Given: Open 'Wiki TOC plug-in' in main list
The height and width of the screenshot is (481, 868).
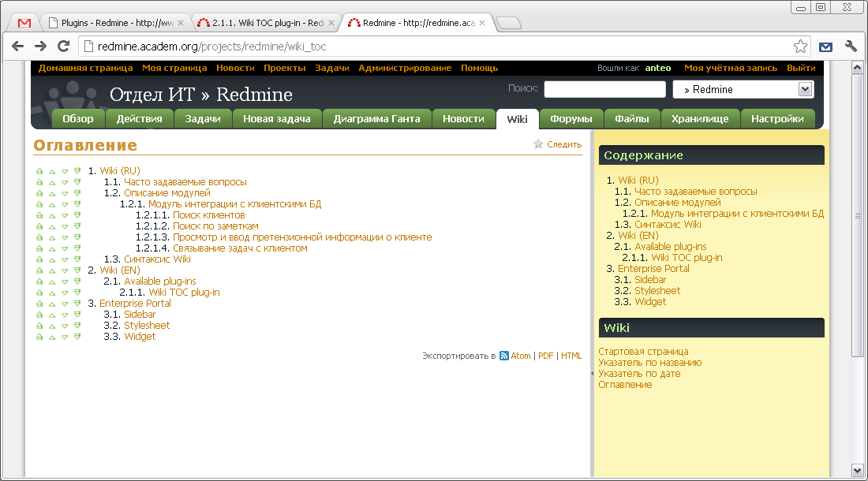Looking at the screenshot, I should (185, 293).
